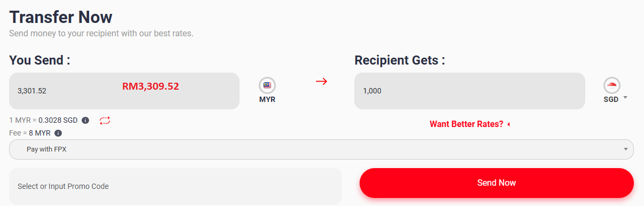Viewport: 644px width, 206px height.
Task: Click the small arrow beside Want Better Rates
Action: (x=508, y=124)
